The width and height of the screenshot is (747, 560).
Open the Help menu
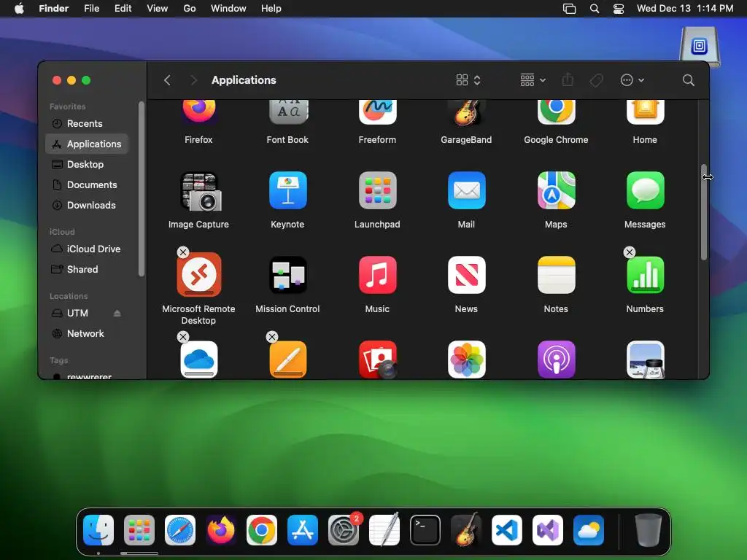tap(271, 9)
